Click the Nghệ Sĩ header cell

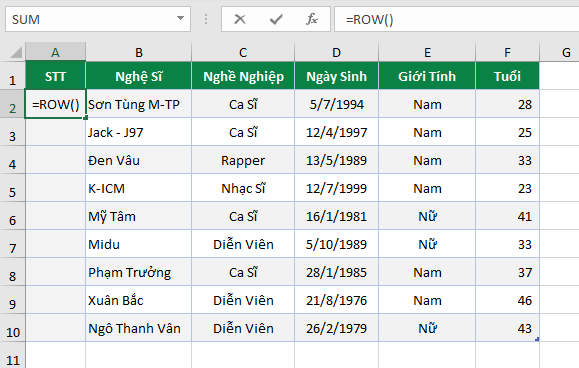click(x=138, y=76)
